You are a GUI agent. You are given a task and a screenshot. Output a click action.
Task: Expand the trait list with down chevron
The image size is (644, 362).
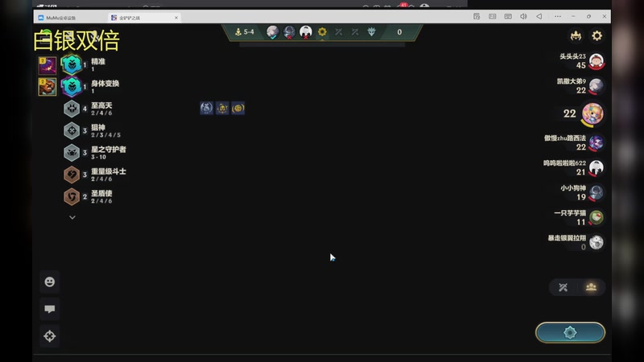coord(72,217)
